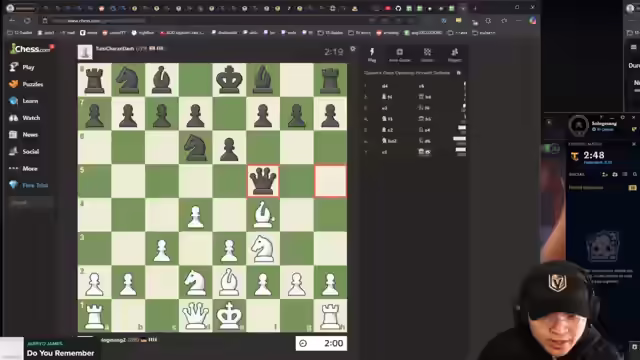This screenshot has height=360, width=640.
Task: Open the browser three-dot menu
Action: pyautogui.click(x=518, y=21)
